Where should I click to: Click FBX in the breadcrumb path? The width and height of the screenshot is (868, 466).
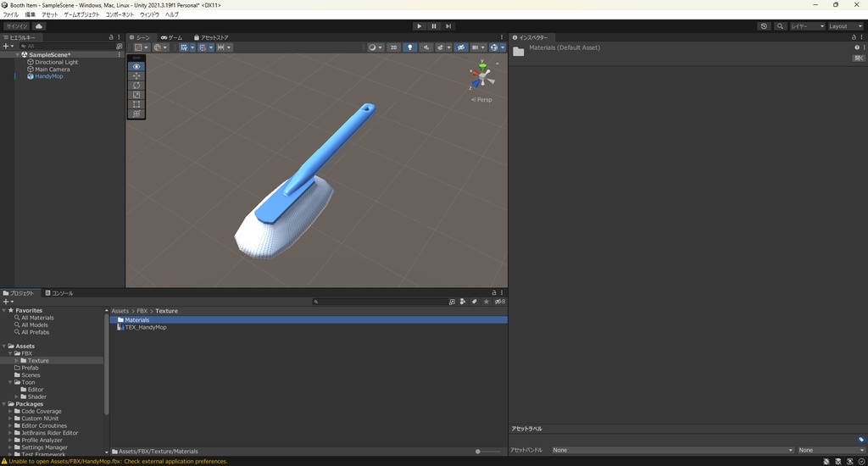[142, 311]
